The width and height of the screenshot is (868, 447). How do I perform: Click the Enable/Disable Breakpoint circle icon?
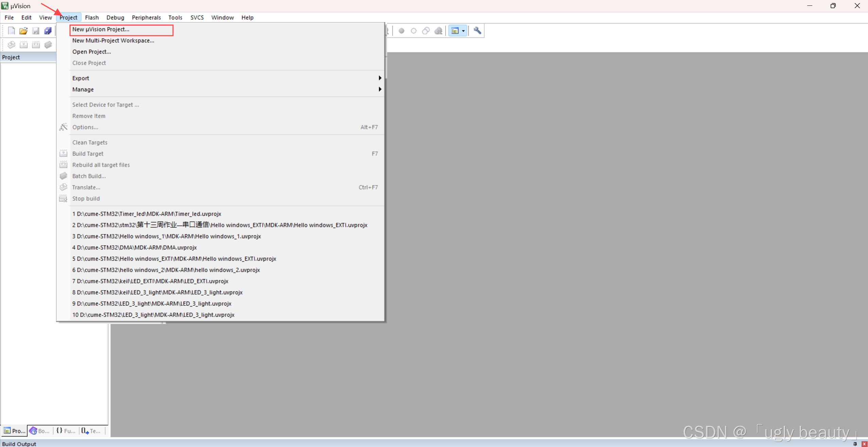pos(414,31)
